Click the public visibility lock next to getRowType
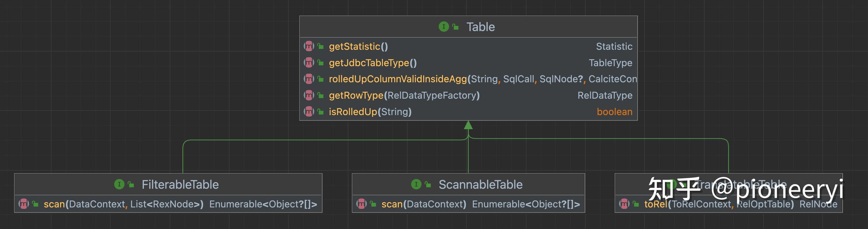The image size is (868, 229). 321,96
